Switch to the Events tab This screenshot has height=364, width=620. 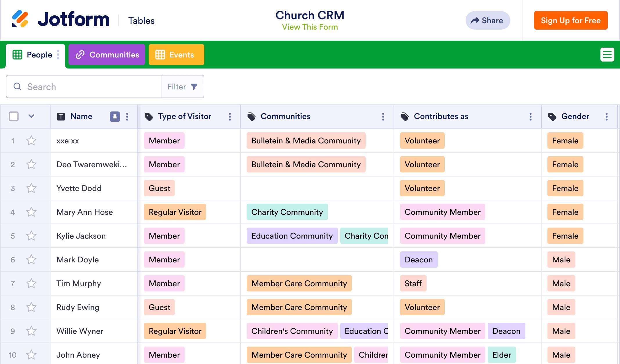[x=176, y=55]
